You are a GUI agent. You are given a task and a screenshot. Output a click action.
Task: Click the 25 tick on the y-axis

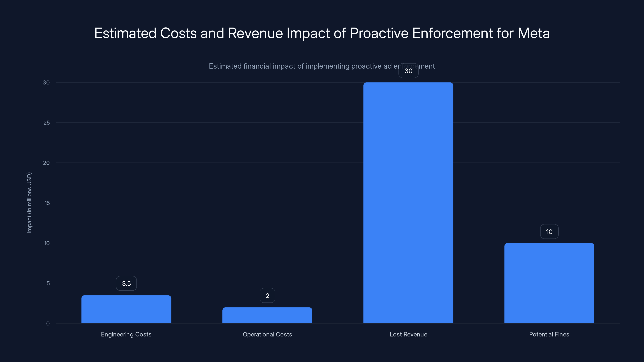pos(46,123)
